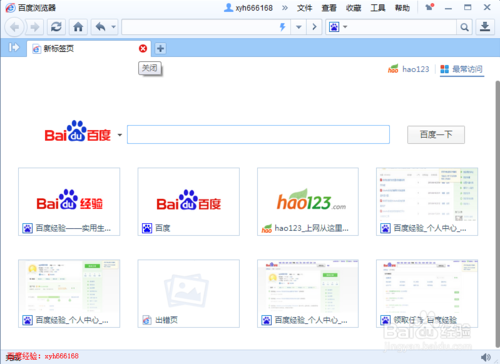Viewport: 500px width, 364px height.
Task: Go to the home page icon
Action: [x=78, y=27]
